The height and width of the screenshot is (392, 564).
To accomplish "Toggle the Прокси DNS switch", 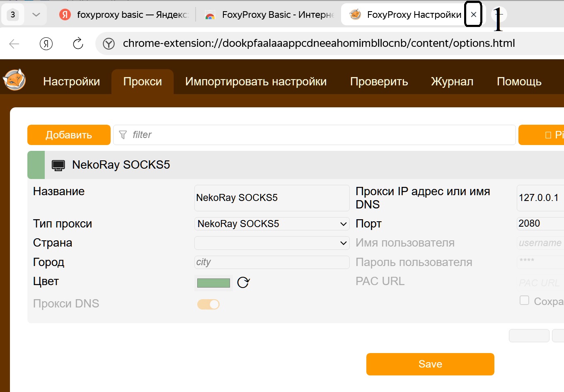I will click(208, 304).
